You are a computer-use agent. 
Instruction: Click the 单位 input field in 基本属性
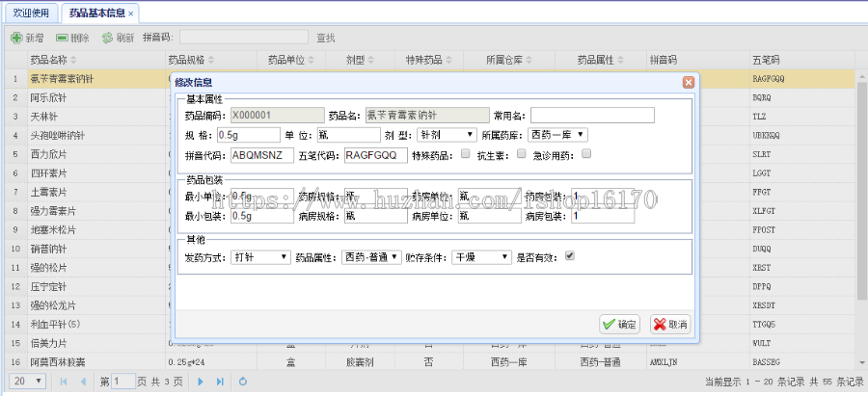click(x=349, y=134)
